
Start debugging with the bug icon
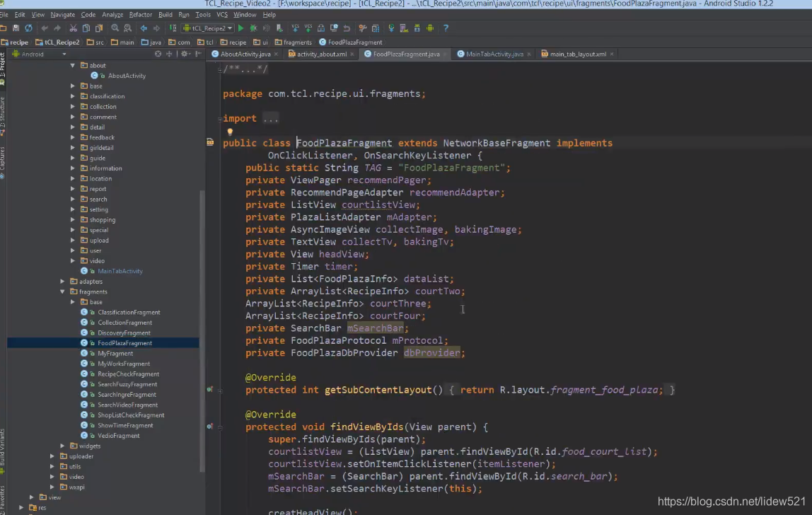click(x=253, y=28)
